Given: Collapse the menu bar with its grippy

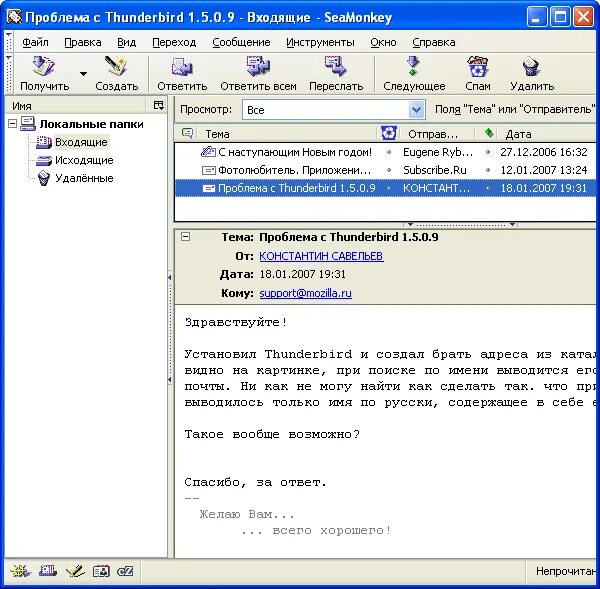Looking at the screenshot, I should (x=9, y=42).
